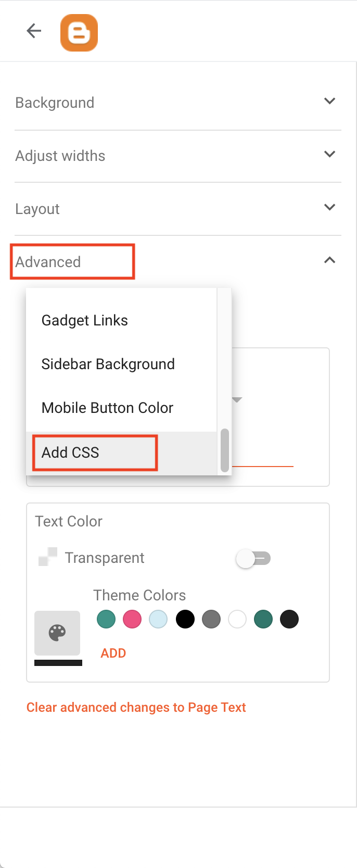Pick the pink theme color swatch
This screenshot has width=357, height=868.
[x=132, y=619]
